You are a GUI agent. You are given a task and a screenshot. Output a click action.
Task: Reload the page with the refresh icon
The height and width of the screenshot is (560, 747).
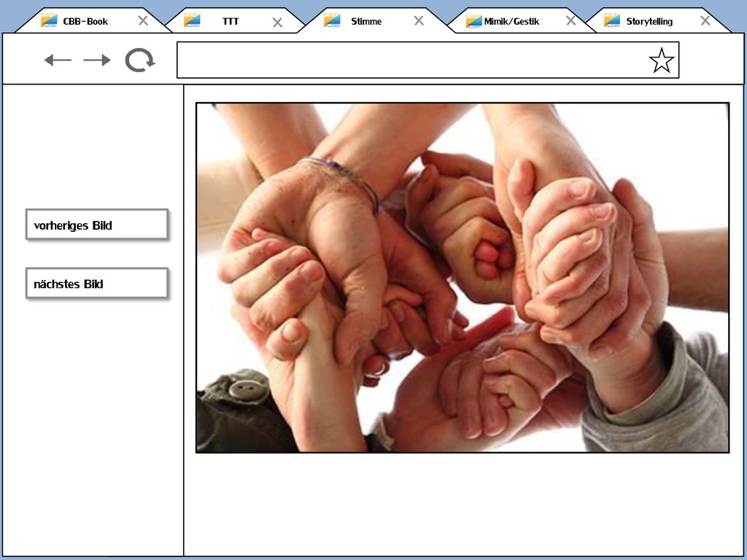click(x=139, y=60)
